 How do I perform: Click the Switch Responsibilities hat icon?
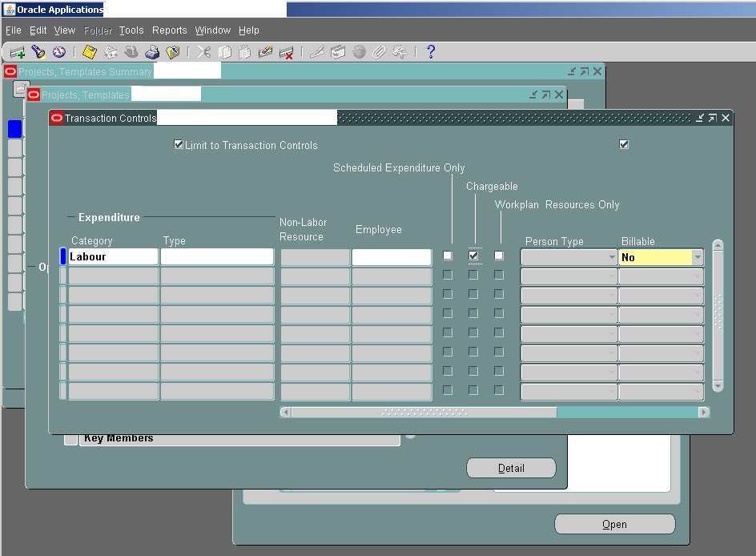(131, 52)
